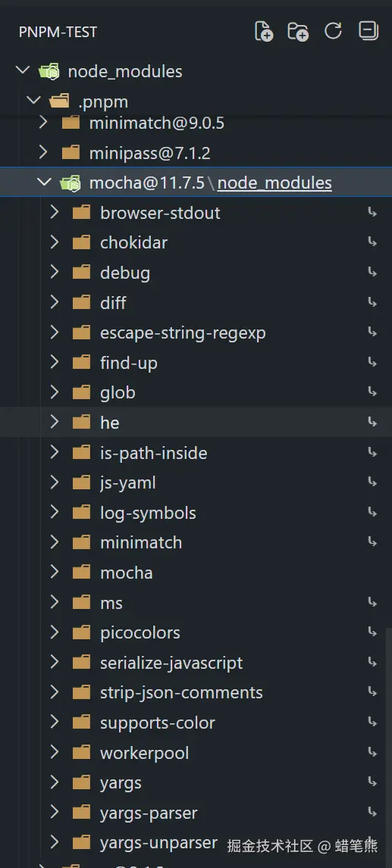Expand the browser-stdout folder chevron

point(55,211)
